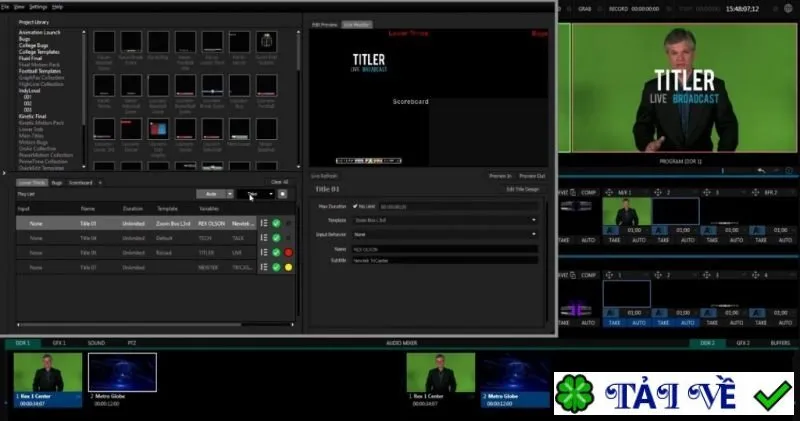This screenshot has width=800, height=421.
Task: Click the Auto button in playlist
Action: click(x=211, y=194)
